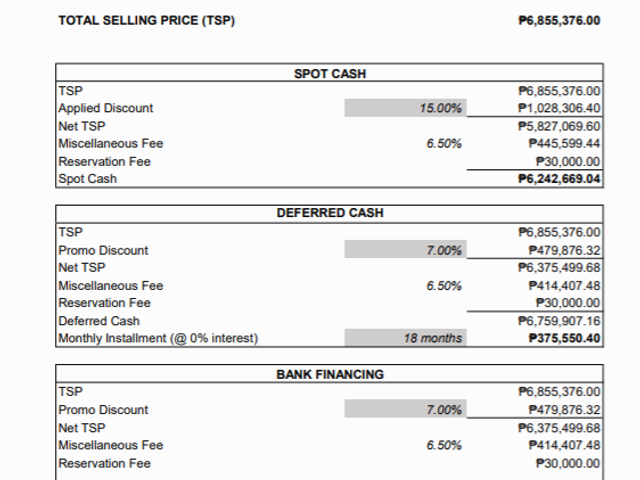640x480 pixels.
Task: Click the Total Selling Price amount at top
Action: (x=559, y=20)
